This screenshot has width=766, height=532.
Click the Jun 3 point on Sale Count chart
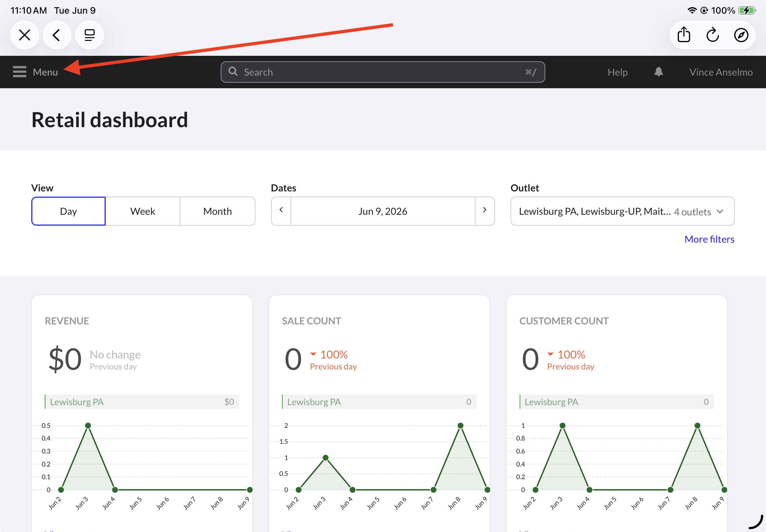326,457
